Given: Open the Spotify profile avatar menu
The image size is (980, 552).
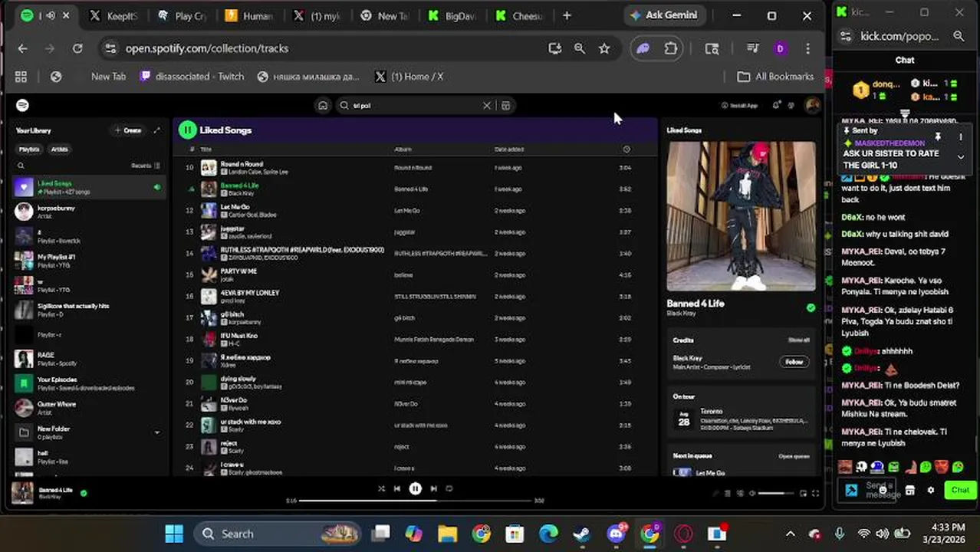Looking at the screenshot, I should 811,106.
